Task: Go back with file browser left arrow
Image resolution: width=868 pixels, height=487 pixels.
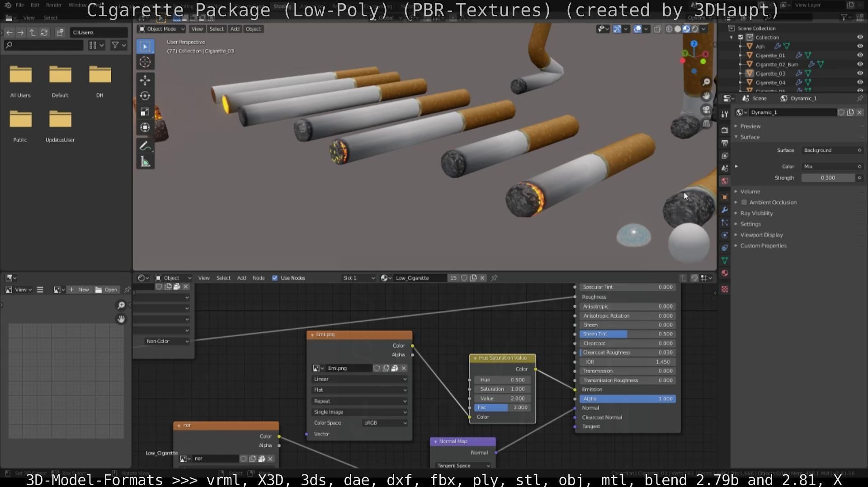Action: click(x=9, y=33)
